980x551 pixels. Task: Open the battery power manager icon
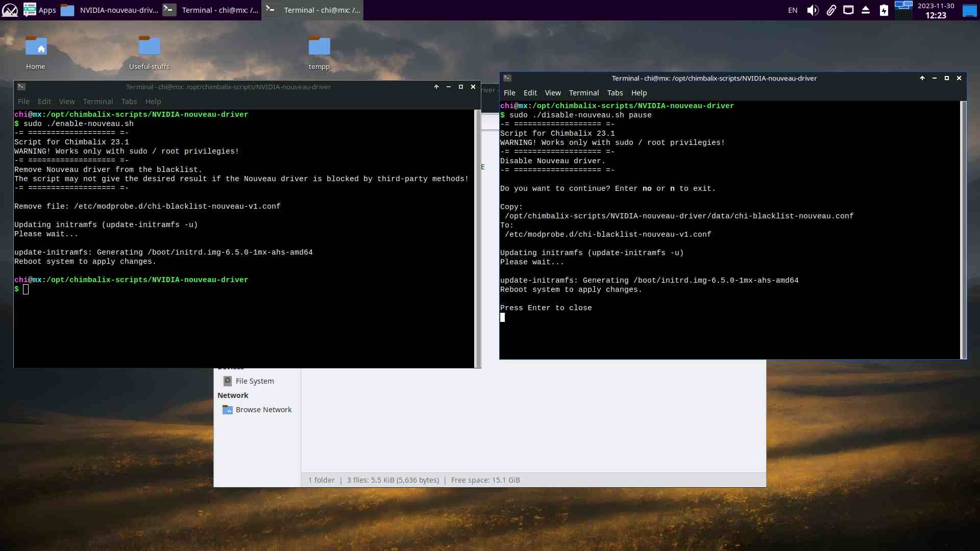[884, 10]
